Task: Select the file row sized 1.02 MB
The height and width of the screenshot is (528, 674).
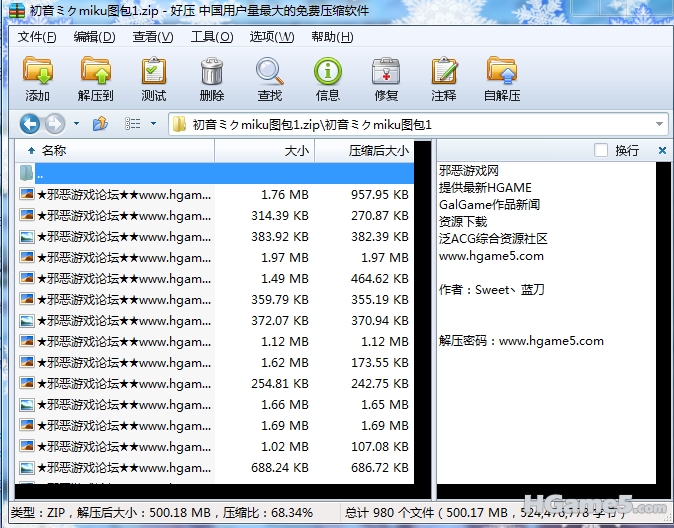Action: point(215,447)
